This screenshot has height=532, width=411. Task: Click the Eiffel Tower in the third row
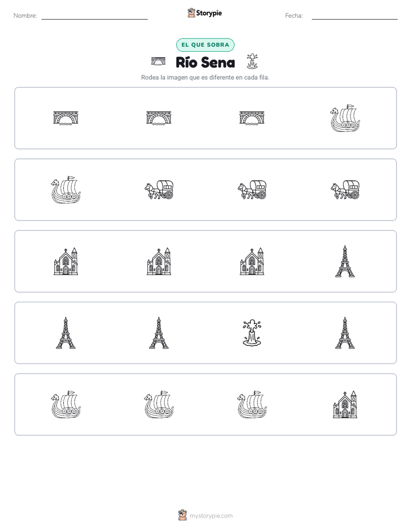tap(345, 261)
